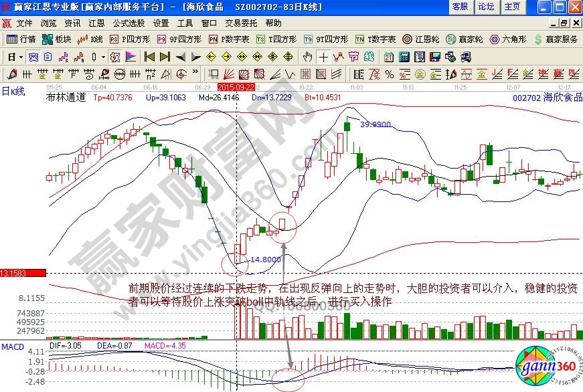Viewport: 583px width, 392px height.
Task: Open the P数字表 number table
Action: pos(229,39)
